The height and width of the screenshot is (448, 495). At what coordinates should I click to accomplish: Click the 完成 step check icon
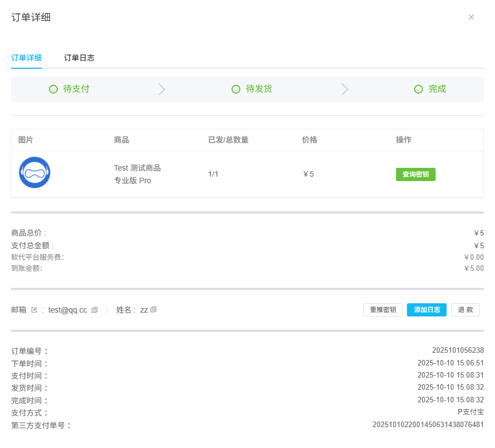tap(419, 89)
